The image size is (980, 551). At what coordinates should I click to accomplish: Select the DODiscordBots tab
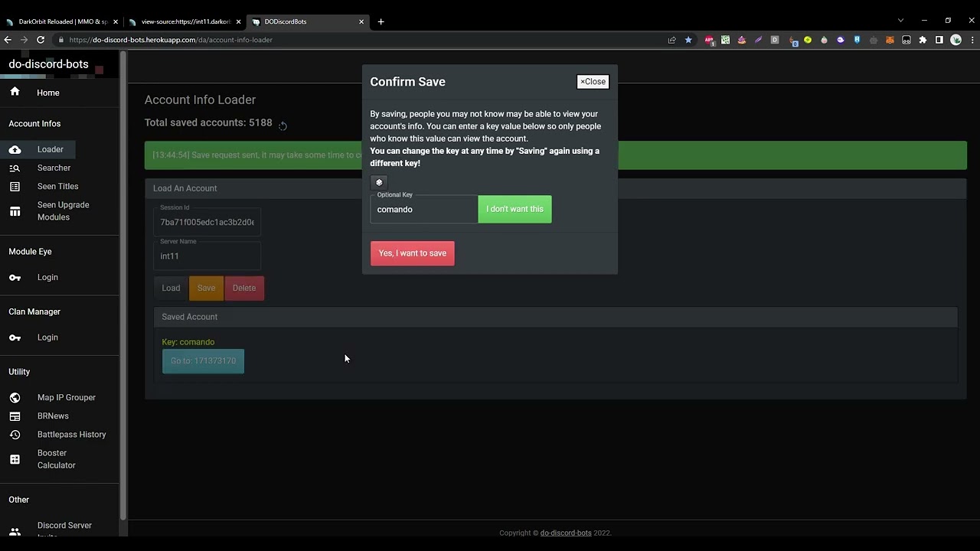[306, 21]
